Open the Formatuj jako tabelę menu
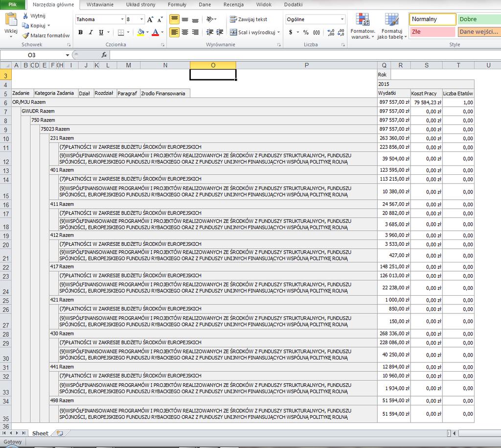The width and height of the screenshot is (501, 448). [x=392, y=26]
